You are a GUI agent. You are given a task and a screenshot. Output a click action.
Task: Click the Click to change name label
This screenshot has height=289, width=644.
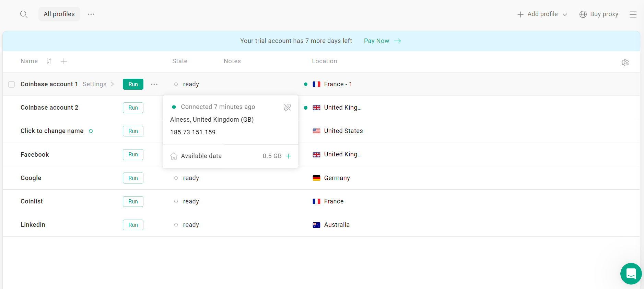(x=52, y=131)
